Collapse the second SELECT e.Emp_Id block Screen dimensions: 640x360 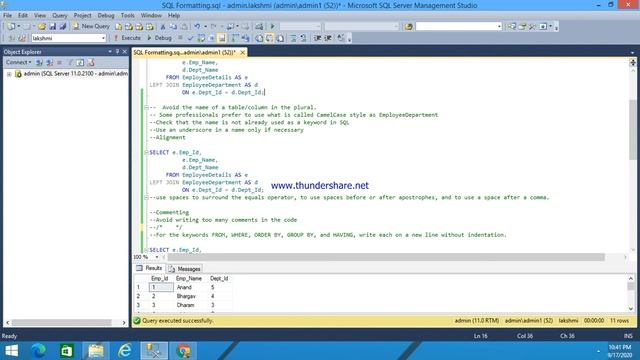click(x=146, y=152)
